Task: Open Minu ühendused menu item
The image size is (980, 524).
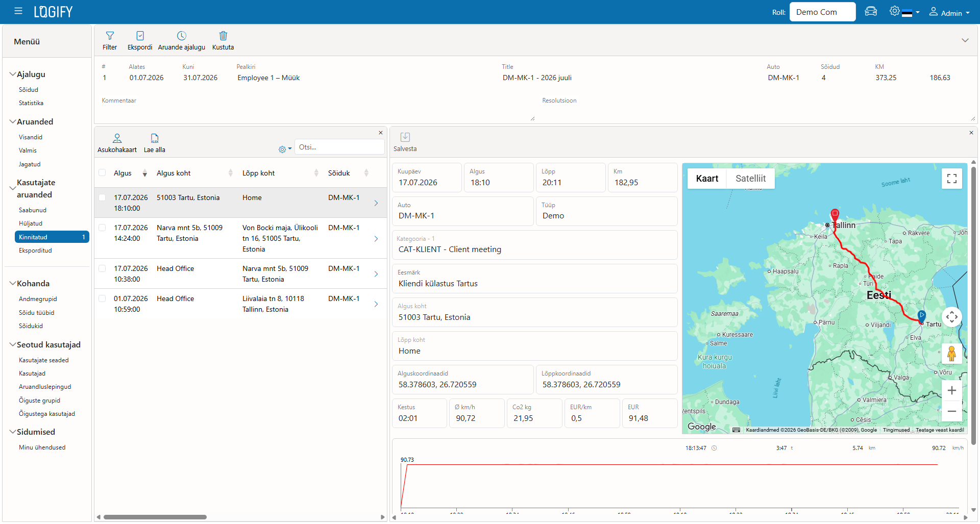Action: pyautogui.click(x=42, y=447)
